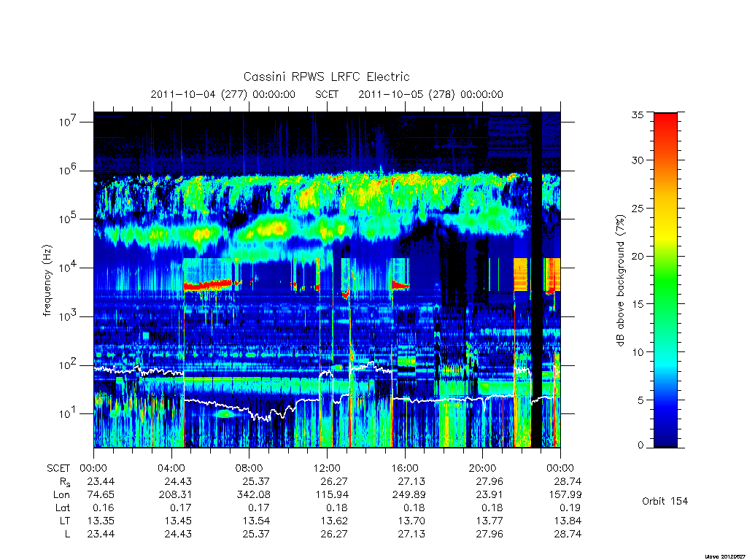Click the "04:00" time axis label
The width and height of the screenshot is (747, 560).
point(171,468)
